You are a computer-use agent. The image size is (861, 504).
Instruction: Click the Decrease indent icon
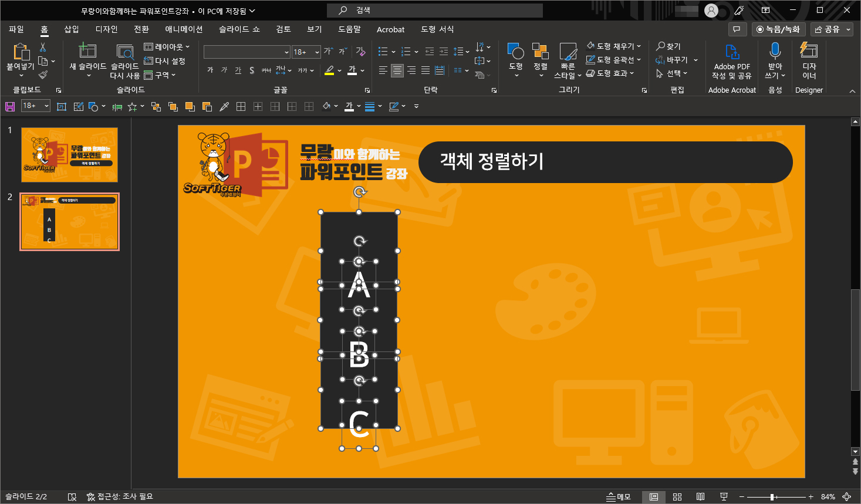(430, 52)
